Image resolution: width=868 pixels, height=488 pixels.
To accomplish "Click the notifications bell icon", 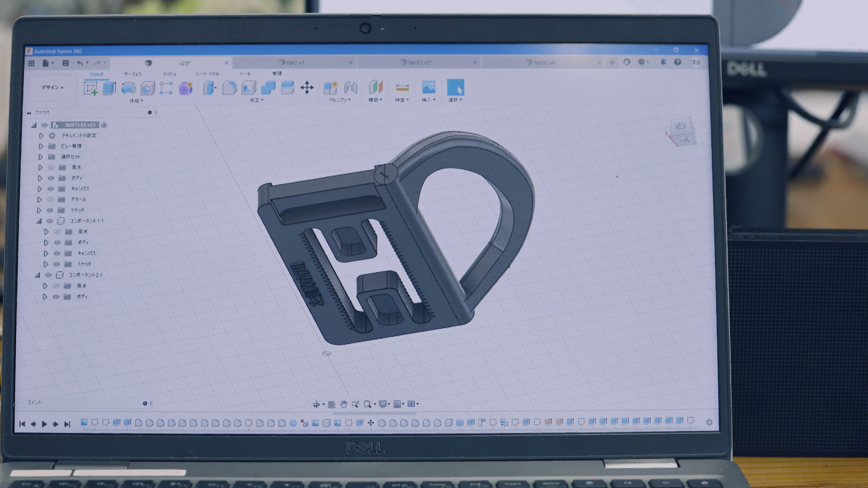I will pos(663,62).
